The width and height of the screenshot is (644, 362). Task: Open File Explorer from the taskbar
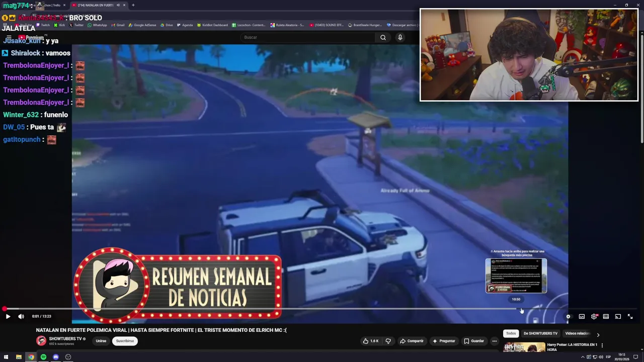tap(19, 357)
